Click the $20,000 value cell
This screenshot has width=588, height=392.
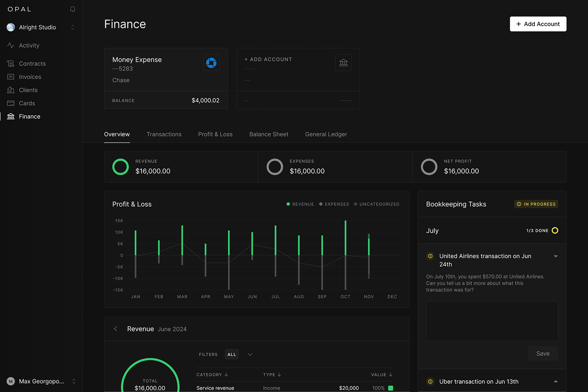coord(349,388)
